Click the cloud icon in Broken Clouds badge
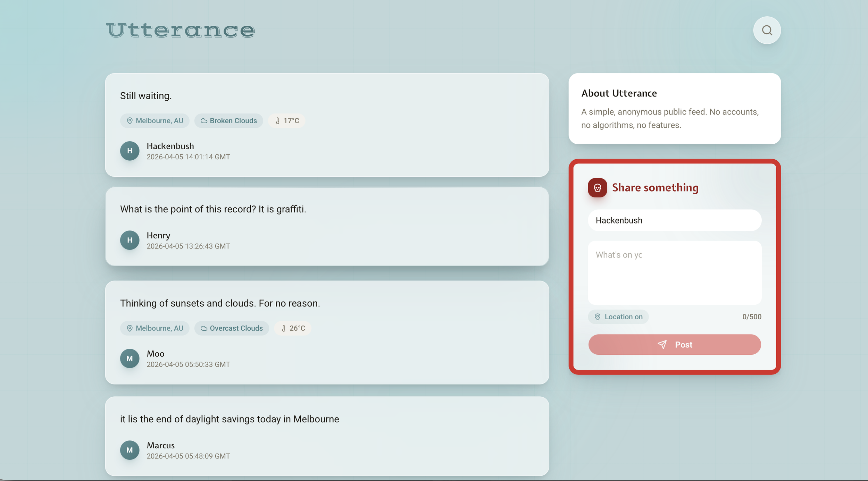The image size is (868, 481). [204, 120]
